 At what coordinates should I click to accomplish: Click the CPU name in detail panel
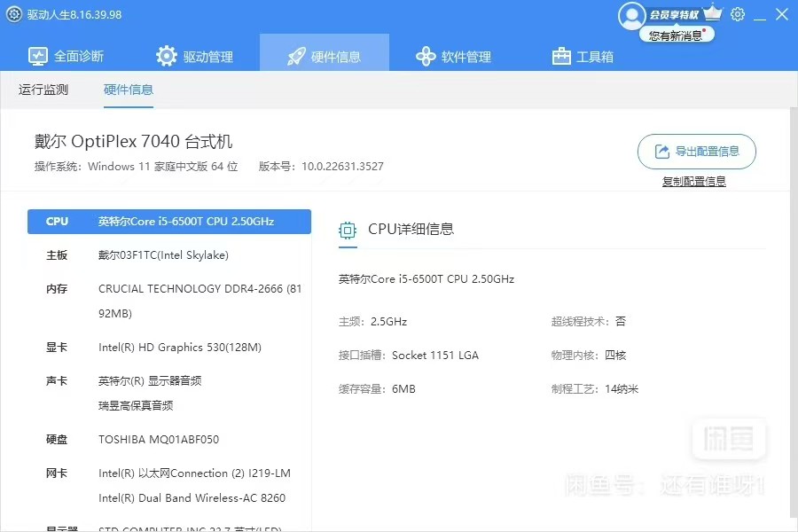click(426, 279)
